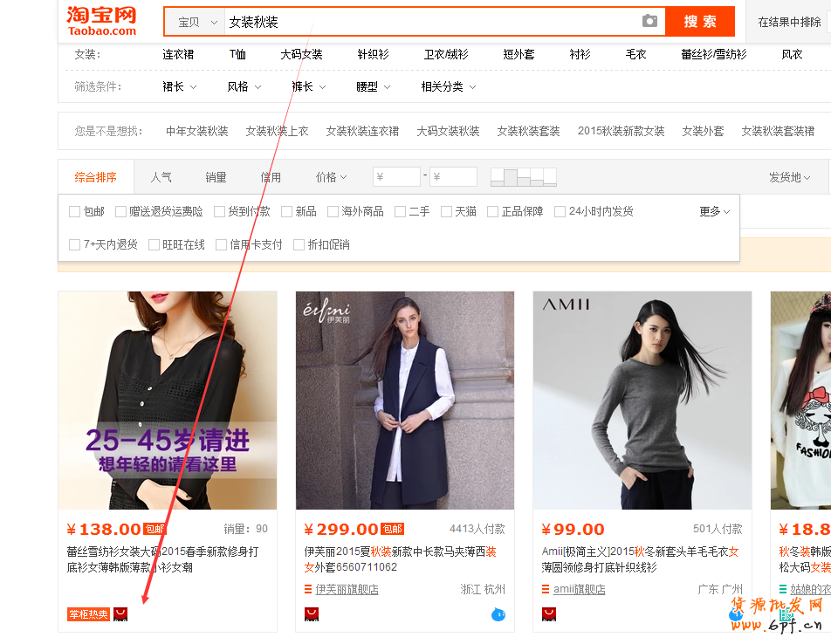The width and height of the screenshot is (831, 644).
Task: Expand the 更多 filter options
Action: pos(714,211)
